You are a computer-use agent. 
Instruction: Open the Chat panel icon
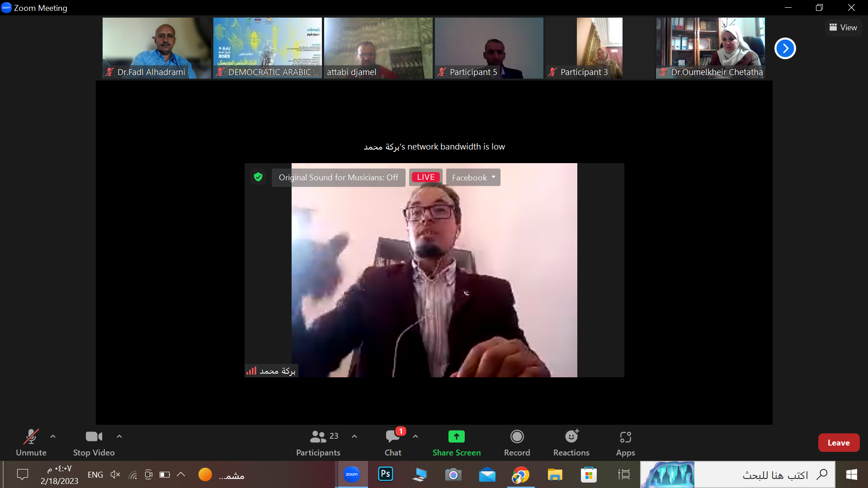392,437
